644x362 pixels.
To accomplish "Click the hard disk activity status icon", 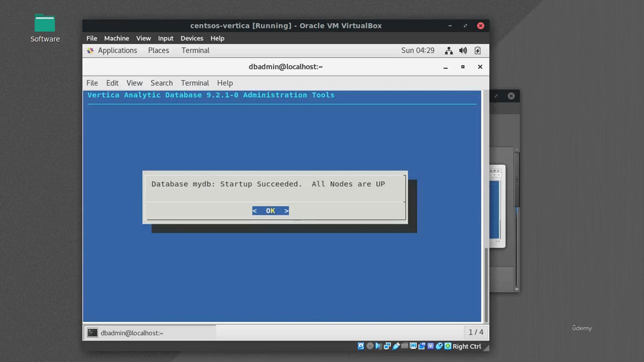I will pos(361,346).
